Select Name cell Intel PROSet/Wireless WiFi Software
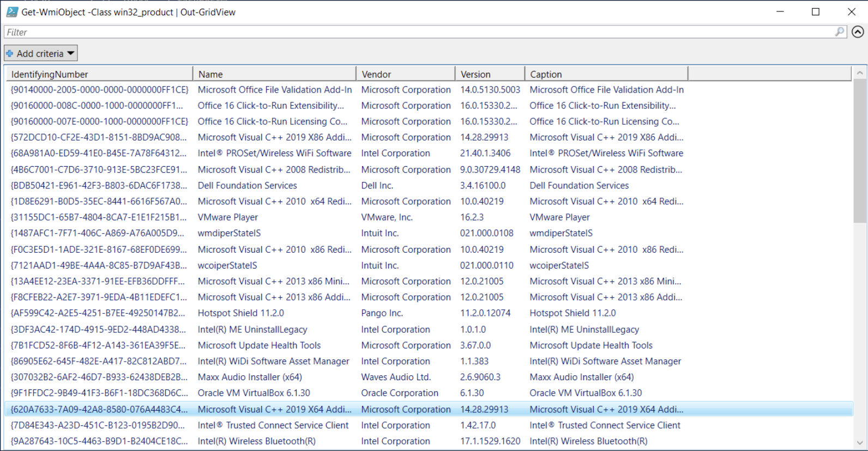 [274, 154]
